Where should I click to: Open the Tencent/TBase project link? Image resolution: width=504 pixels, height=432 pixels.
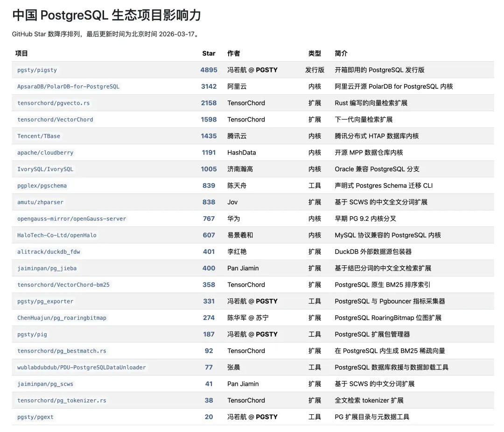[x=39, y=136]
